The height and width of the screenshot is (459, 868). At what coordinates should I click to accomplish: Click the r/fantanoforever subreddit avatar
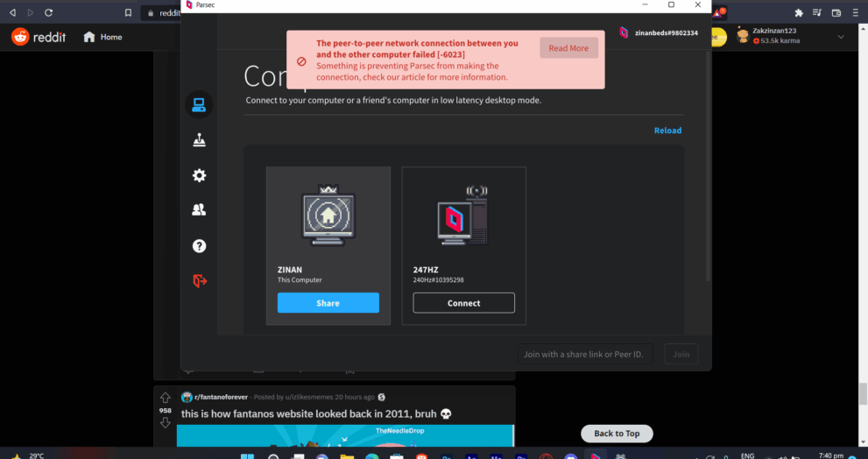click(x=187, y=397)
